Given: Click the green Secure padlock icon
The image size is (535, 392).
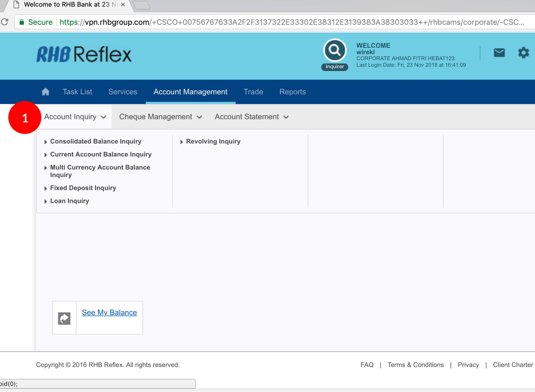Looking at the screenshot, I should pos(22,22).
